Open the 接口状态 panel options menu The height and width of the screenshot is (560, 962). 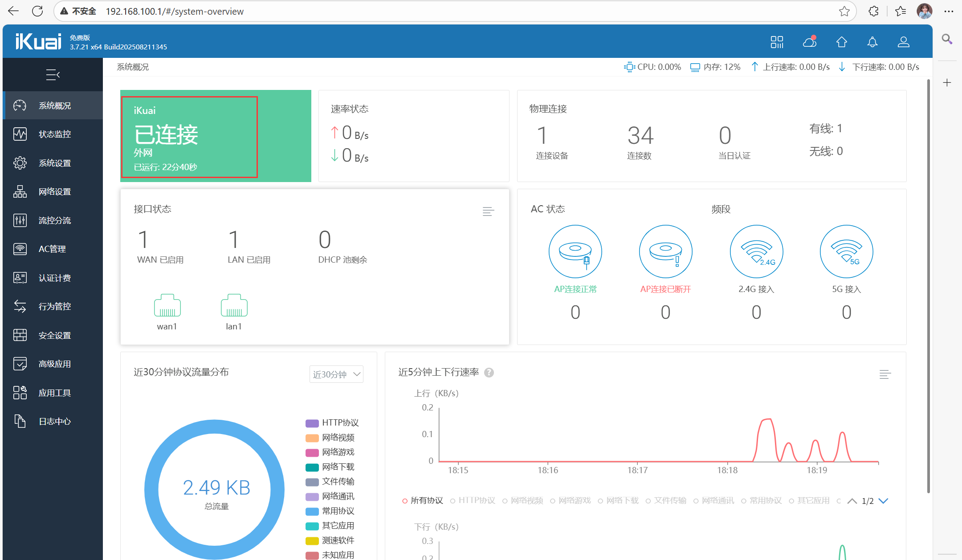[488, 211]
